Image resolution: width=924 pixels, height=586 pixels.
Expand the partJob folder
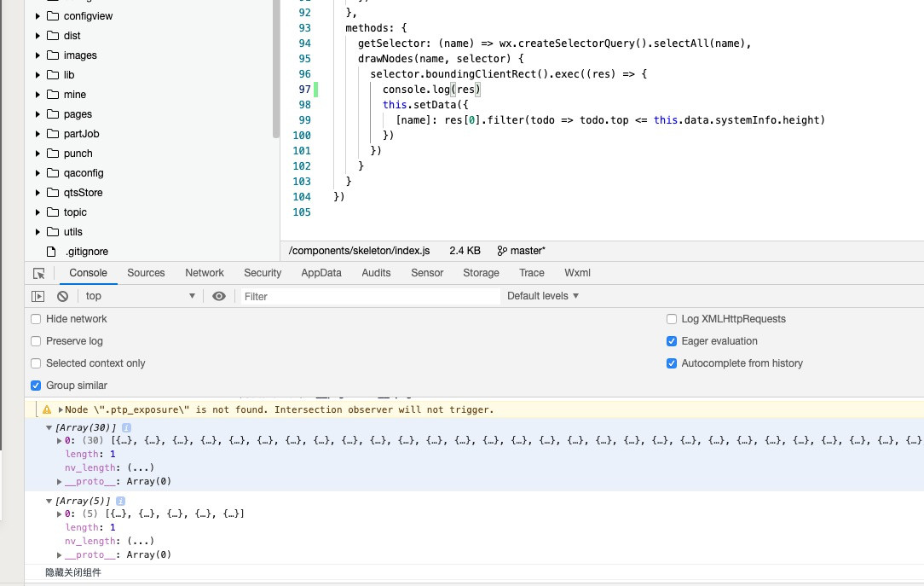coord(38,134)
